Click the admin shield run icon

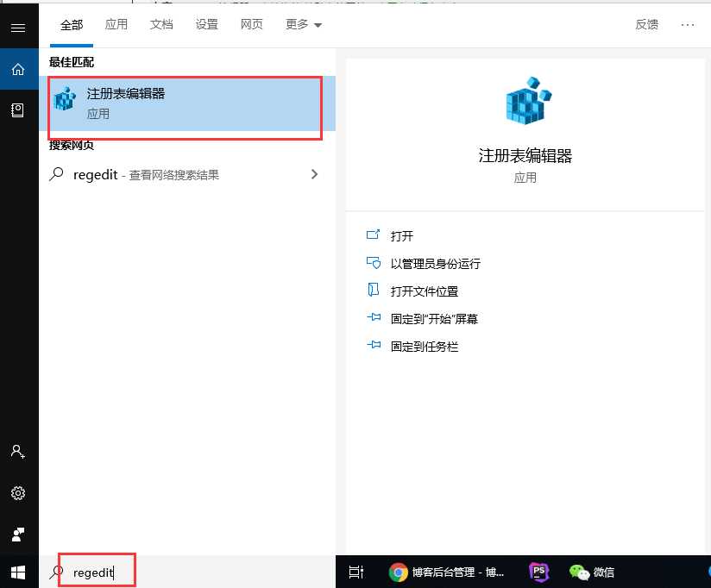373,263
